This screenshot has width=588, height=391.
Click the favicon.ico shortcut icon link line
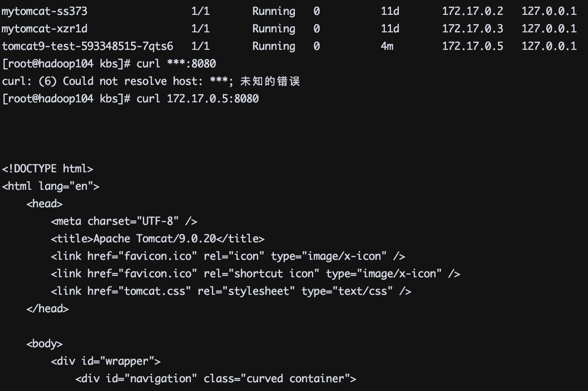(255, 273)
